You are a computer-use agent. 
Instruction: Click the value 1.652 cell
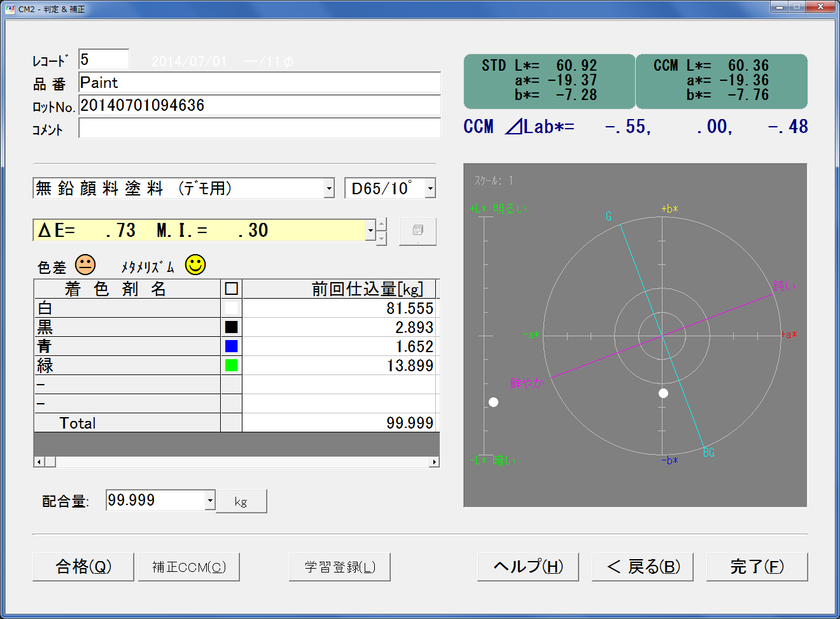(x=339, y=346)
